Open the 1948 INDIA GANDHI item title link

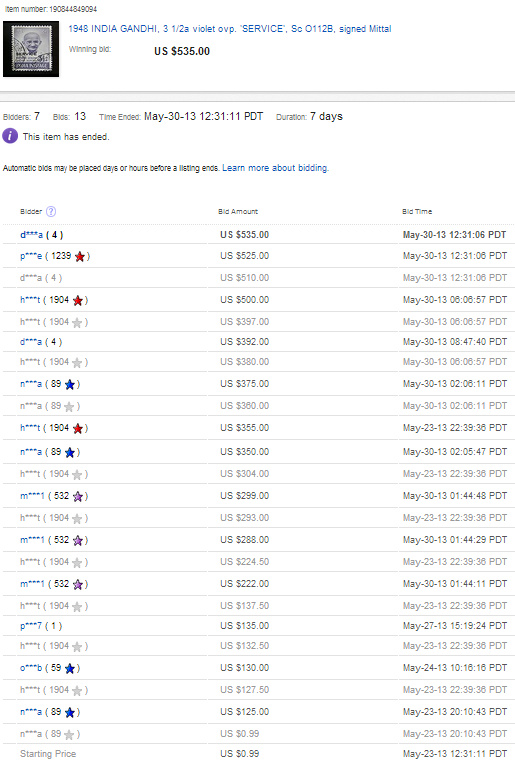[x=230, y=29]
